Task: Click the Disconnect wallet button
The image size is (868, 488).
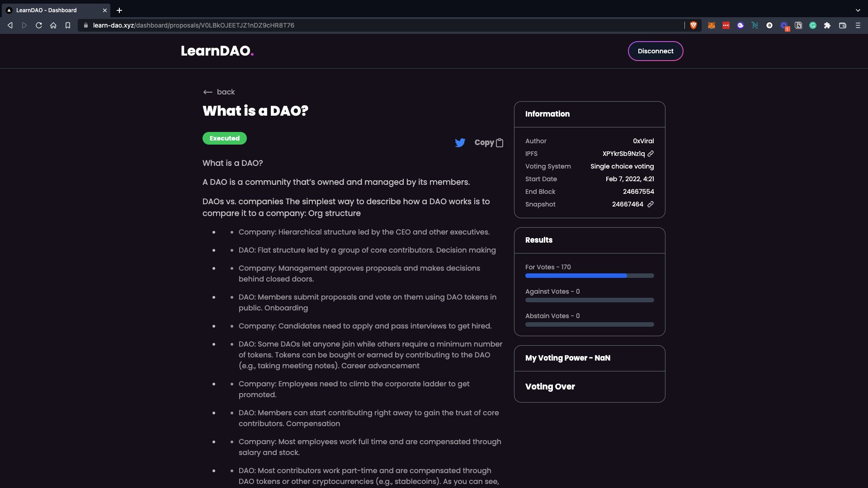Action: (655, 51)
